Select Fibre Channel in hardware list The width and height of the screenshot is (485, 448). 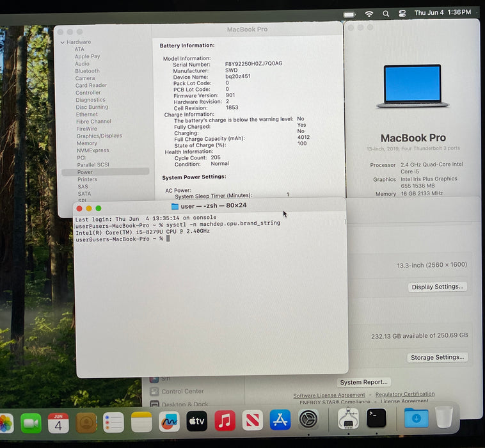pyautogui.click(x=93, y=122)
